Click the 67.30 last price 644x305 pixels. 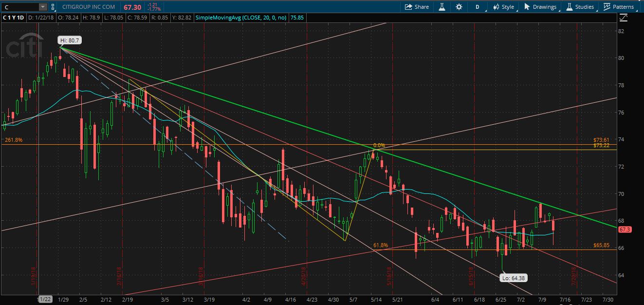[x=132, y=7]
